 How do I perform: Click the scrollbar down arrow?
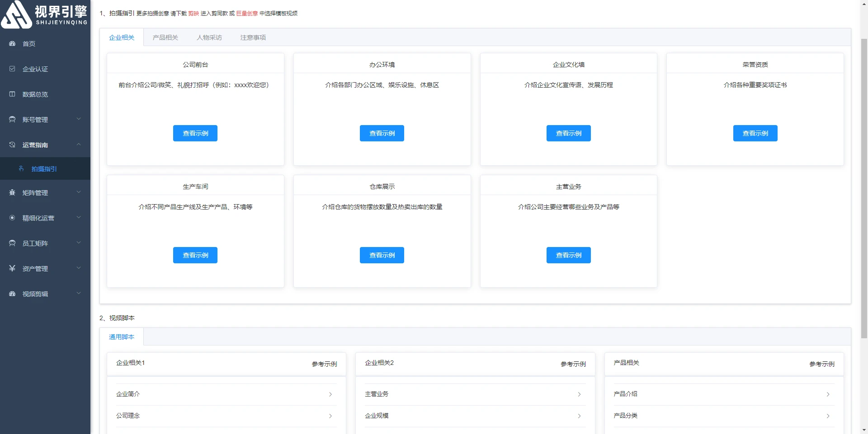864,430
